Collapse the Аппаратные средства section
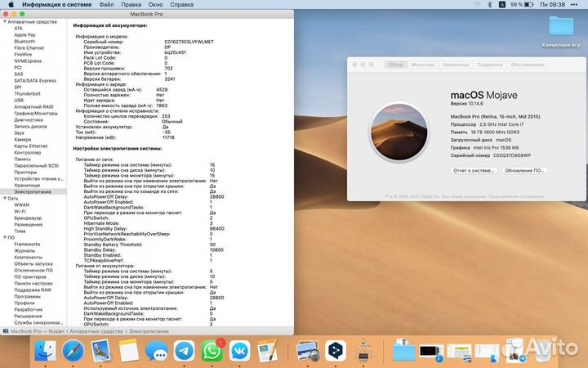588x368 pixels. coord(5,22)
